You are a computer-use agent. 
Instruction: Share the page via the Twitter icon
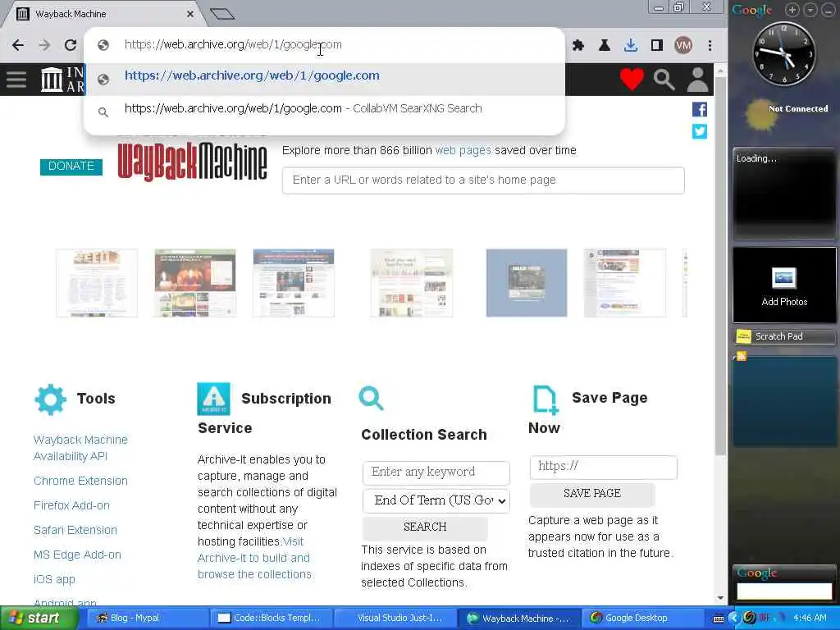click(x=700, y=131)
